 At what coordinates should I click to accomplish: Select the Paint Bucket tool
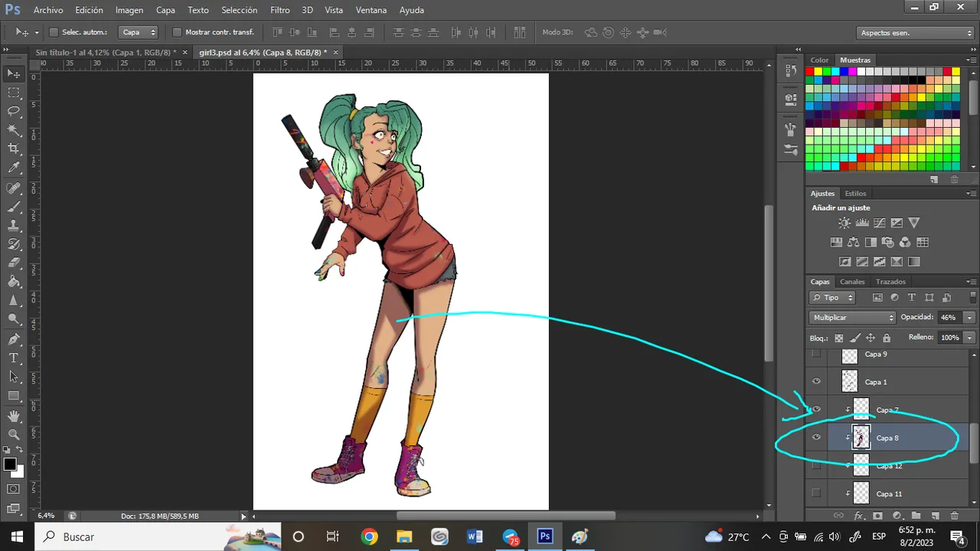14,281
